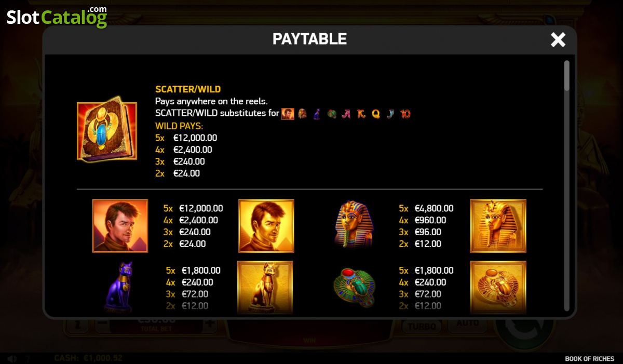Click the small Q letter icon
Viewport: 623px width, 364px height.
coord(376,114)
